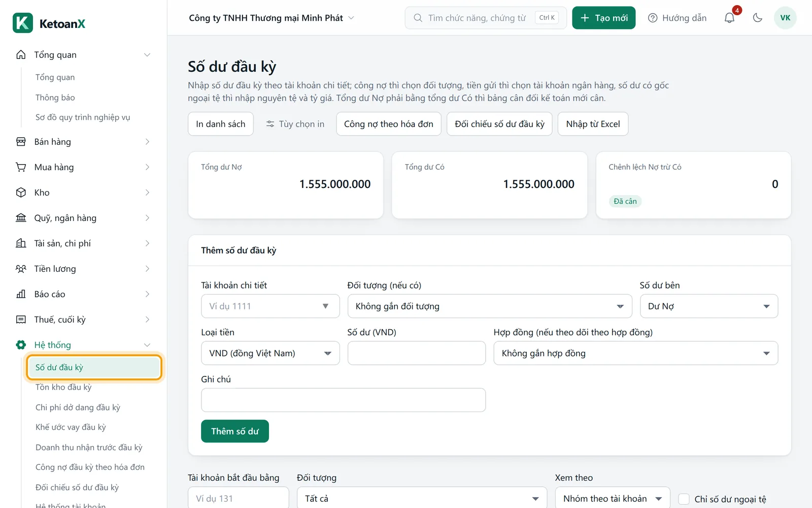This screenshot has height=508, width=812.
Task: Open Chi phí dở dang đầu kỳ
Action: [78, 407]
